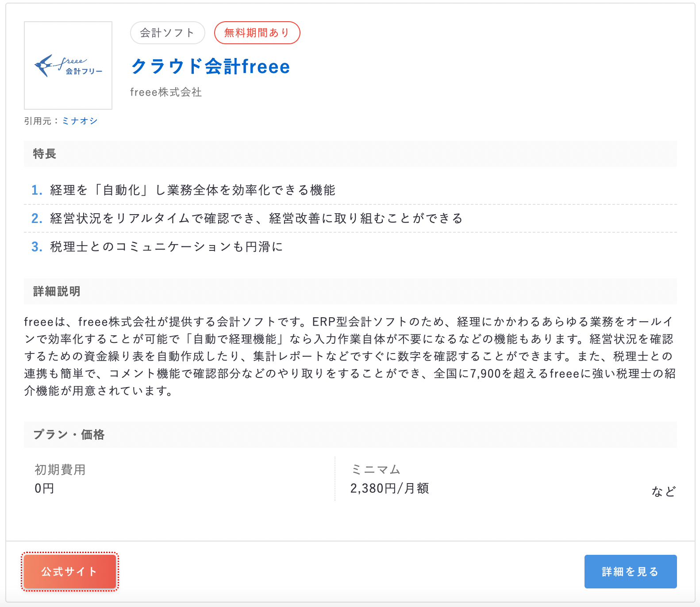Select feature 2 about 経営状況 in real time
The height and width of the screenshot is (607, 700).
256,218
